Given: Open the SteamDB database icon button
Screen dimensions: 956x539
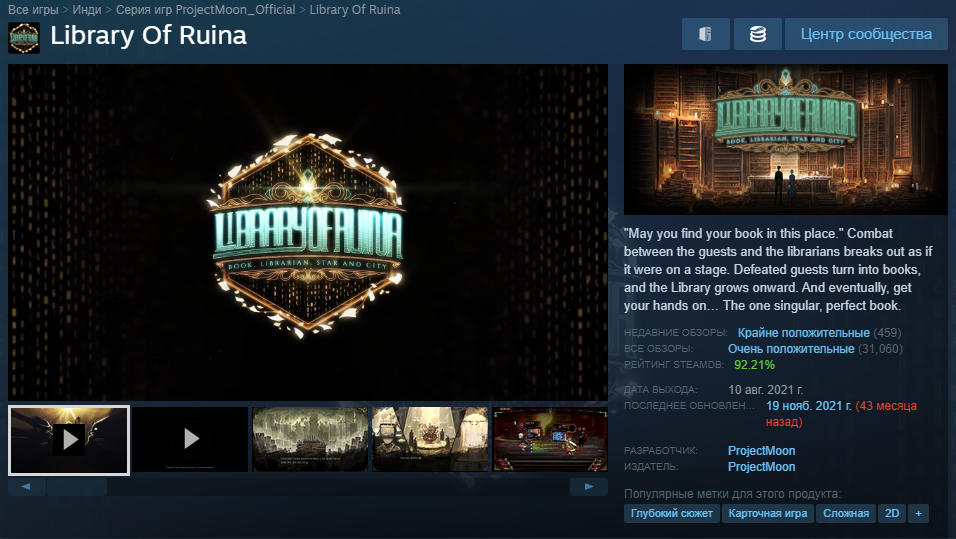Looking at the screenshot, I should pyautogui.click(x=757, y=34).
